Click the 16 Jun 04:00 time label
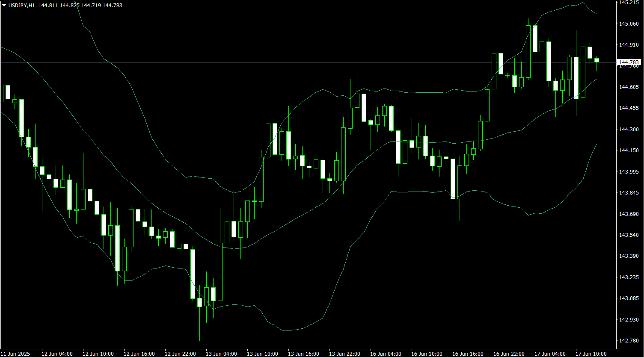Screen dimensions: 644x357 click(x=386, y=354)
